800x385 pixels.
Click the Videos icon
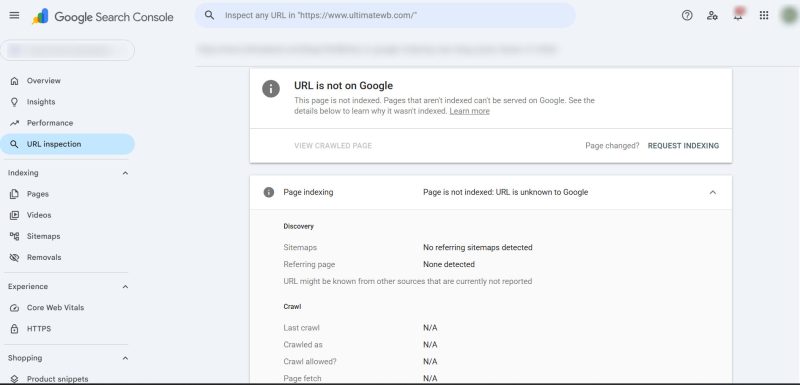(x=14, y=215)
